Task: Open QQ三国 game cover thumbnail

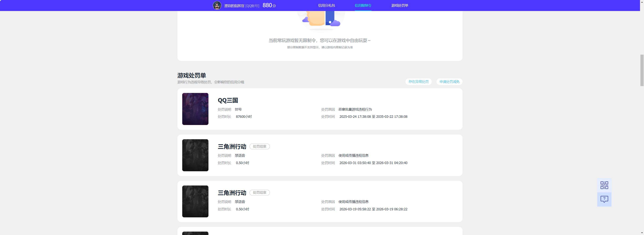Action: [195, 109]
